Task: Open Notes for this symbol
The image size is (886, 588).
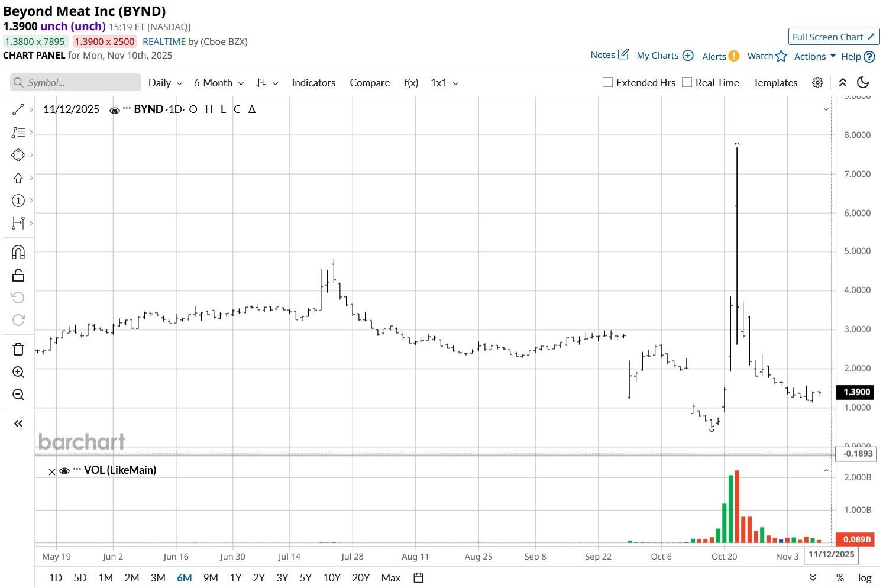Action: 609,55
